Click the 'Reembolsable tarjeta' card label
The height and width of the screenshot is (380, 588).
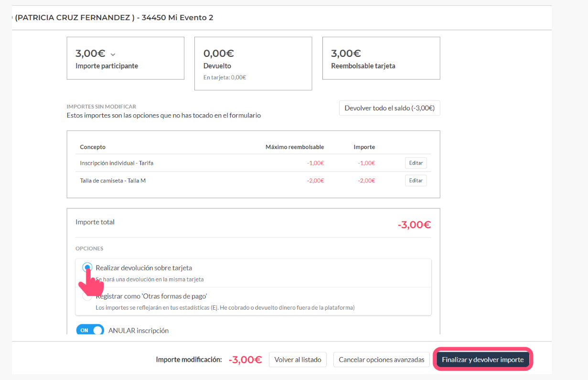point(363,66)
